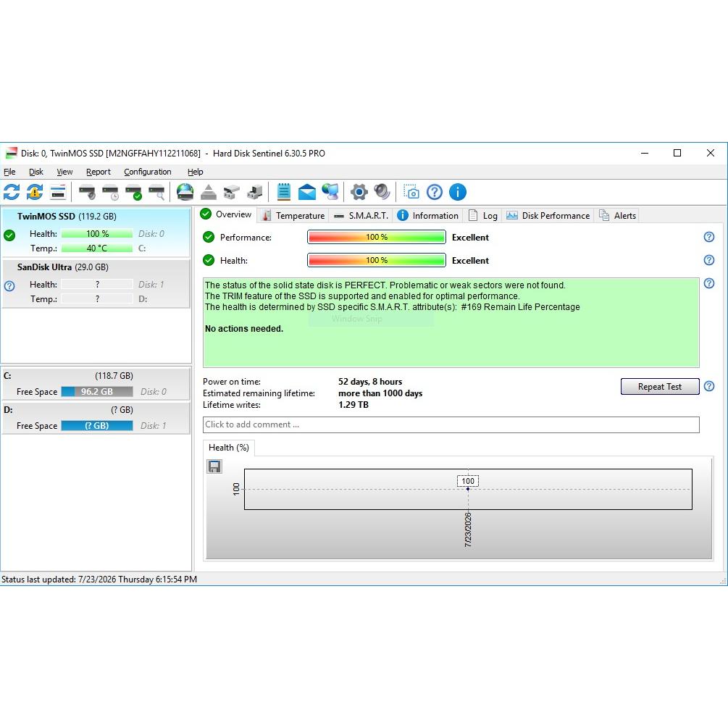Click the 'more than 1000 days' lifetime value

tap(380, 393)
